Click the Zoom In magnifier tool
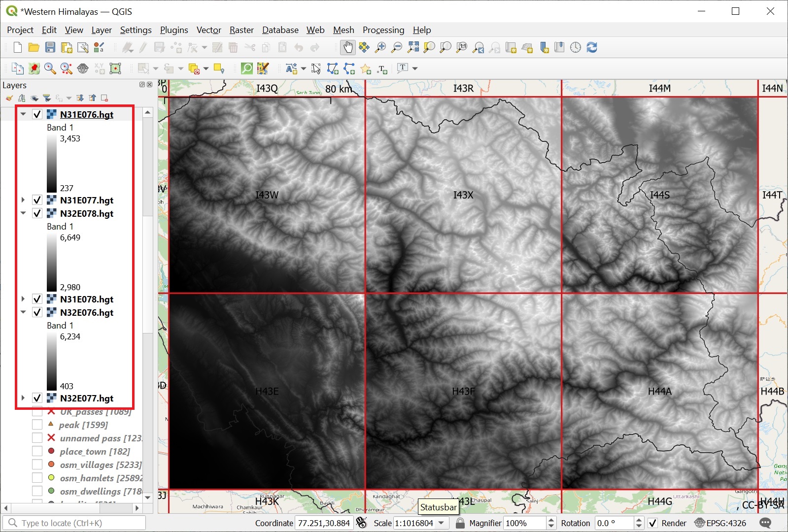The height and width of the screenshot is (532, 788). click(380, 47)
